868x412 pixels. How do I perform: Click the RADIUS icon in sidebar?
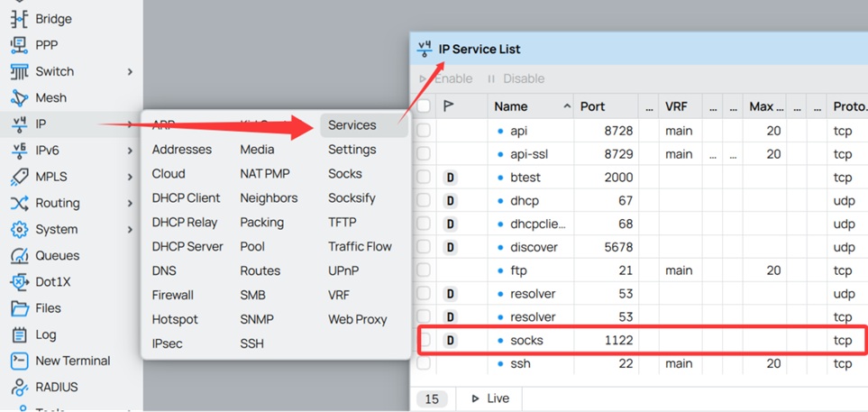click(19, 387)
